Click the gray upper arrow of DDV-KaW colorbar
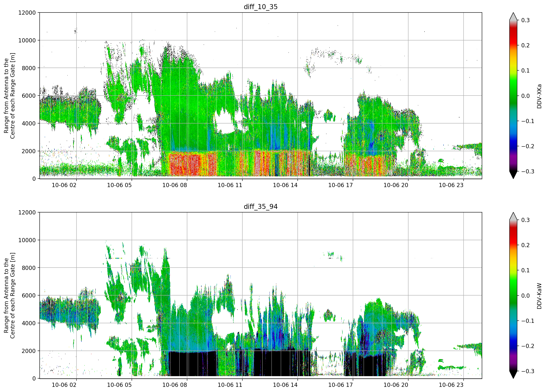The image size is (546, 392). [x=513, y=216]
